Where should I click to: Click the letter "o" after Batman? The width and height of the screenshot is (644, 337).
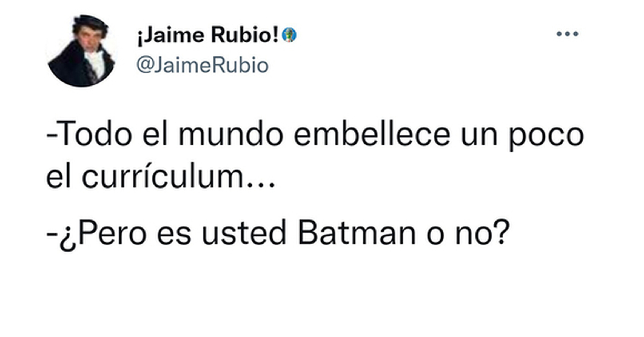(x=435, y=236)
